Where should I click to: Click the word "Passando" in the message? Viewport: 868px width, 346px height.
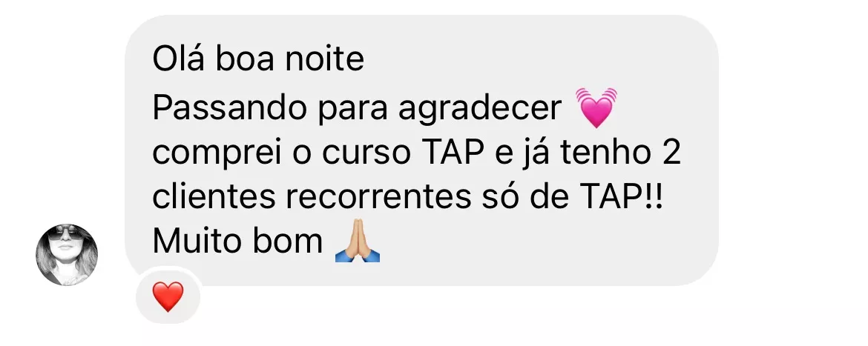229,108
